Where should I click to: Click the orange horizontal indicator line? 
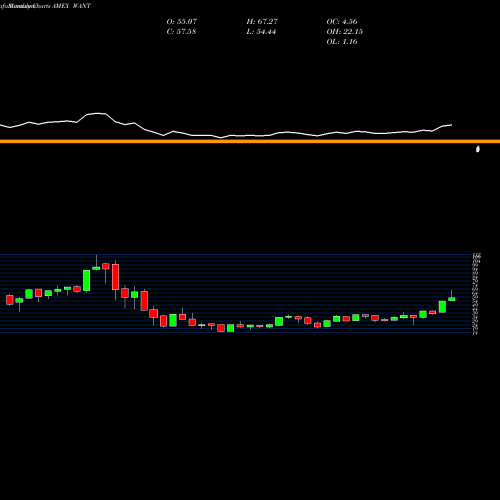[x=250, y=141]
